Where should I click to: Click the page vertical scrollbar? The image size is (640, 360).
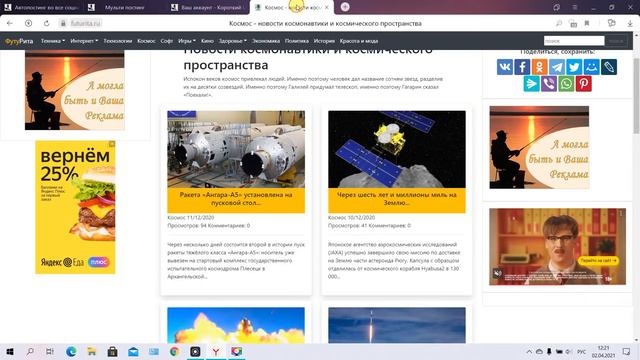tap(636, 96)
